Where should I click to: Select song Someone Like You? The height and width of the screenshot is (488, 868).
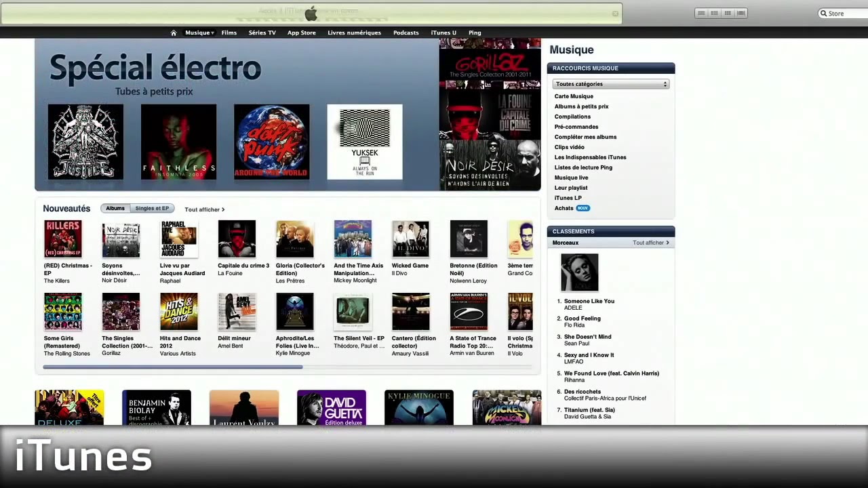pyautogui.click(x=589, y=301)
